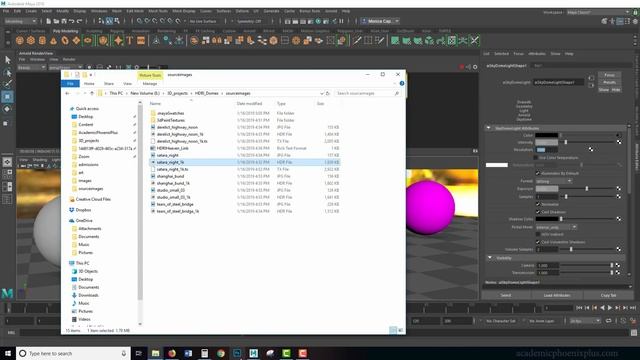Viewport: 640px width, 360px height.
Task: Toggle AOV Indirect checkbox
Action: tap(538, 234)
